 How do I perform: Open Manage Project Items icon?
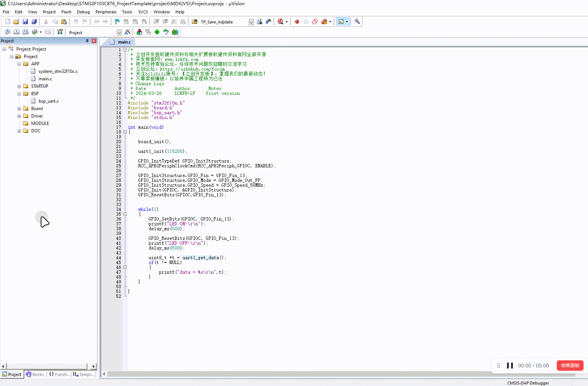139,32
